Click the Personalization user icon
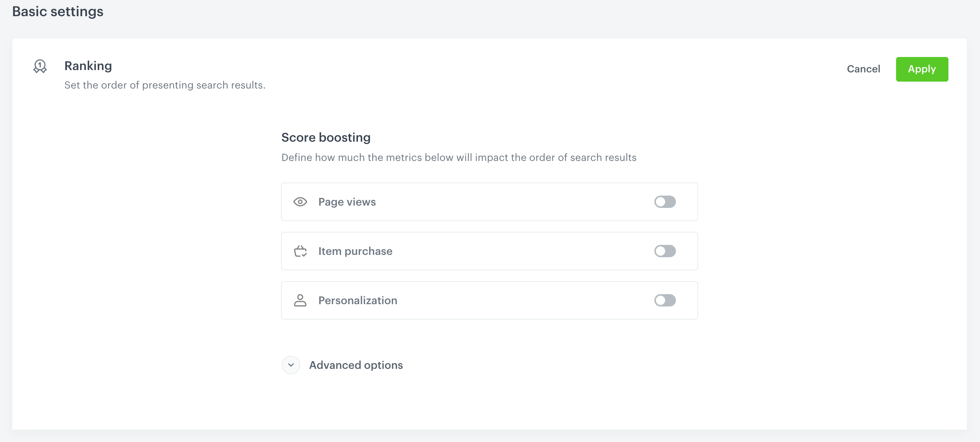 coord(300,300)
